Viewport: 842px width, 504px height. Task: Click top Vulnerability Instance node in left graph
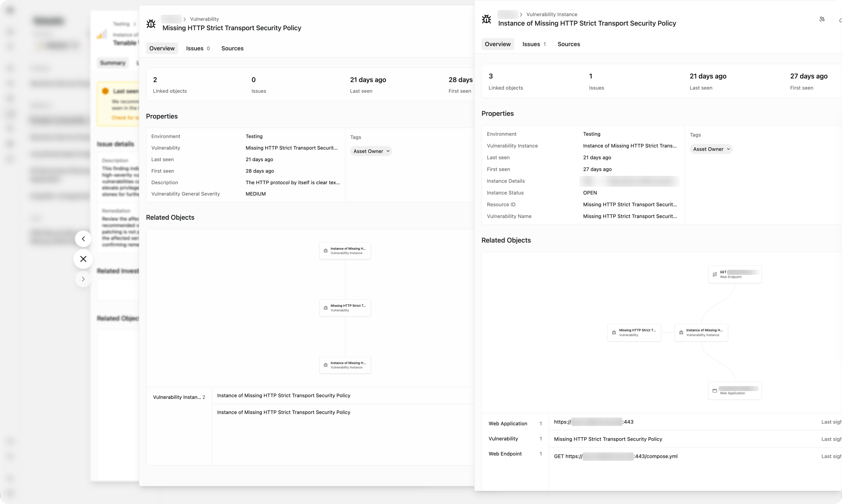click(x=345, y=251)
